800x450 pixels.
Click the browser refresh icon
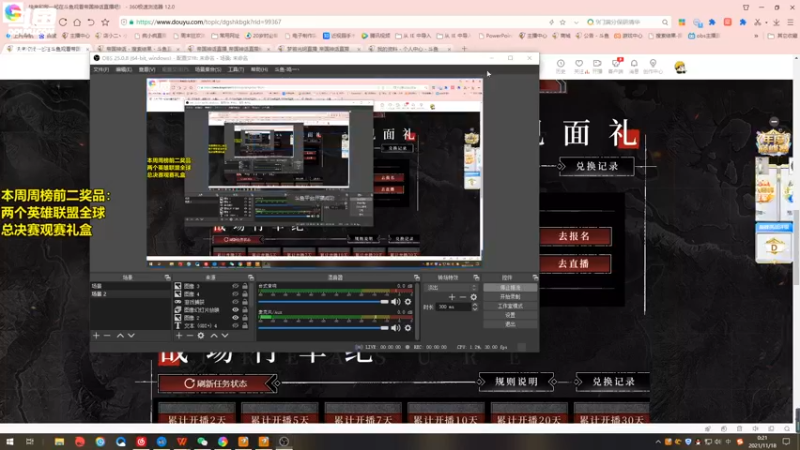coord(63,22)
